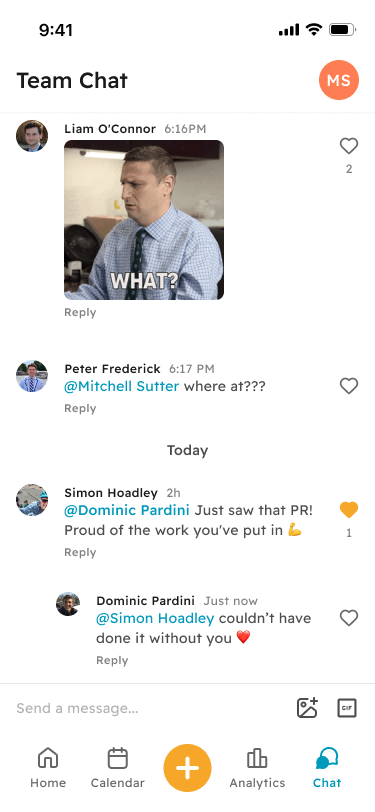375x812 pixels.
Task: Go to the Home tab
Action: 48,768
